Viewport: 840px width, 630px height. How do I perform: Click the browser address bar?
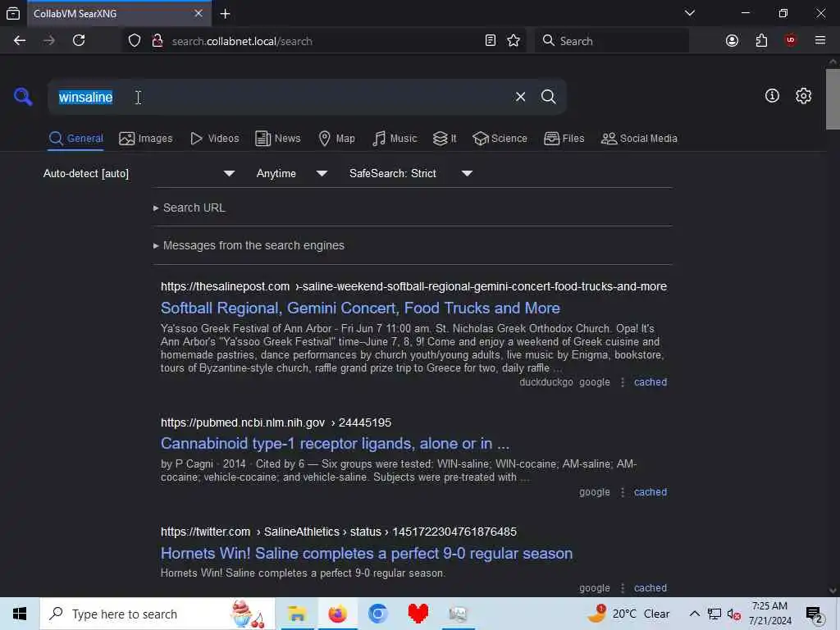(324, 41)
